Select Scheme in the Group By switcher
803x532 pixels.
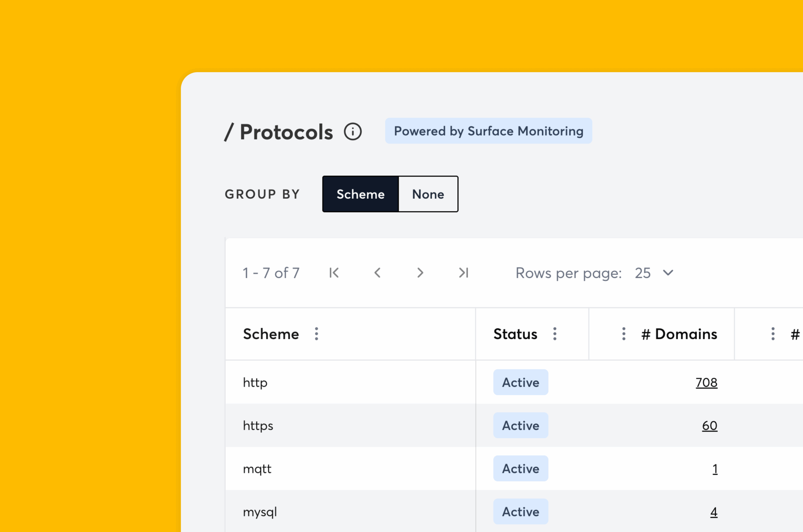pos(360,194)
